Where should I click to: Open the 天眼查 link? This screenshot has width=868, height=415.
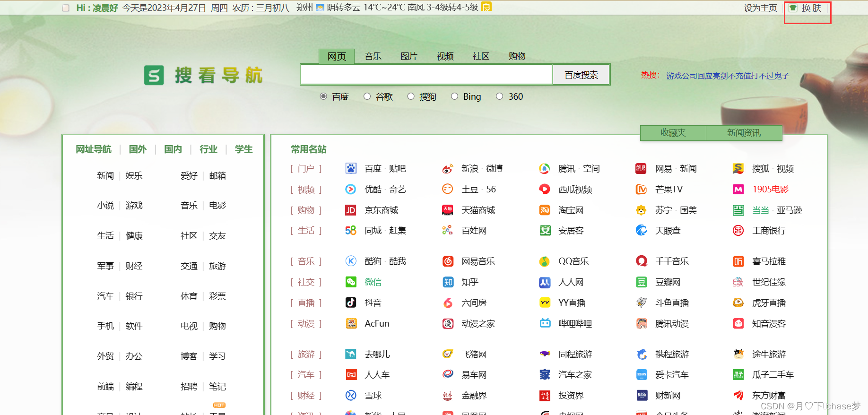point(668,230)
